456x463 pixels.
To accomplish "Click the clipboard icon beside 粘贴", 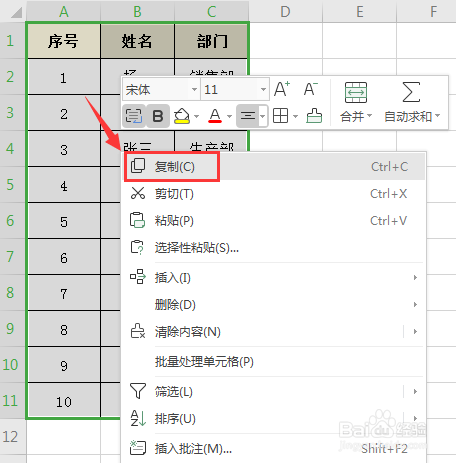I will 137,220.
